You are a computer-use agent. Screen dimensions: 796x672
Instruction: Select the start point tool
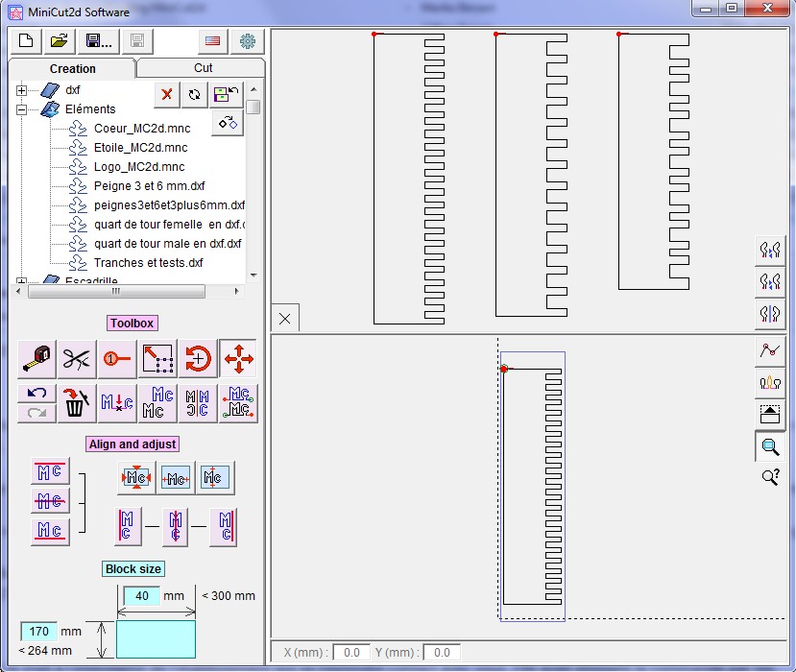point(117,359)
